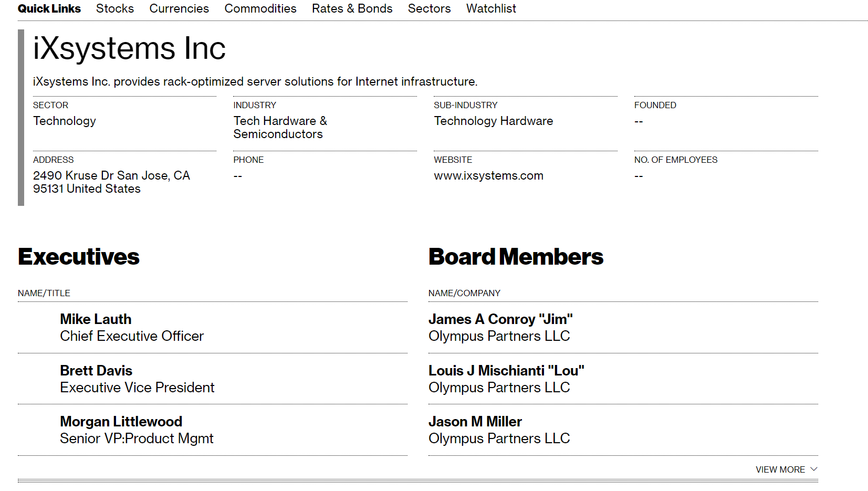This screenshot has height=491, width=868.
Task: View Brett Davis executive profile
Action: click(x=96, y=371)
